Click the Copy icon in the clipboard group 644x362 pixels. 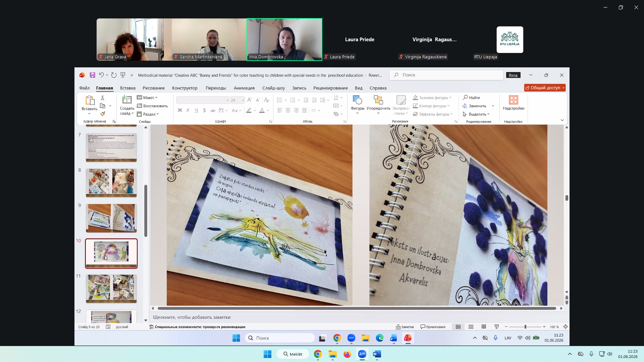[x=103, y=106]
